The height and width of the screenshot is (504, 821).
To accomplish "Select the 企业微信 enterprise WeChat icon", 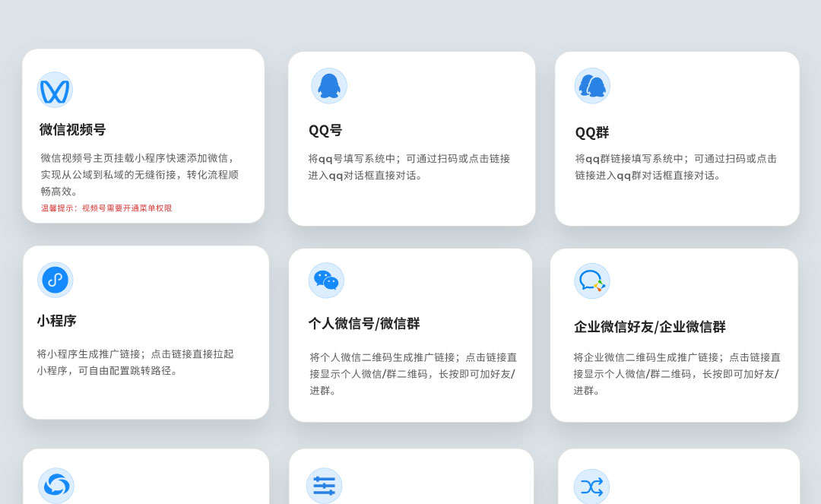I will click(592, 281).
